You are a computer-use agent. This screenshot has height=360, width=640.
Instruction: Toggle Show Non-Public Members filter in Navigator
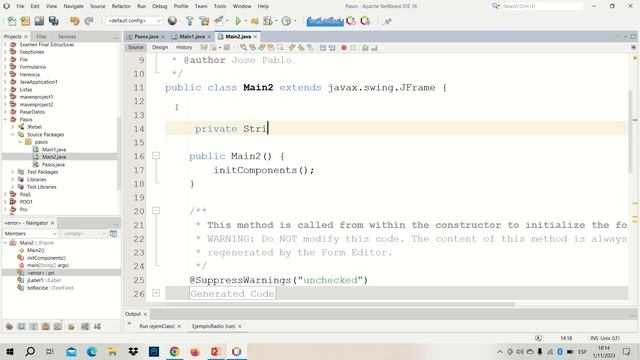[46, 327]
